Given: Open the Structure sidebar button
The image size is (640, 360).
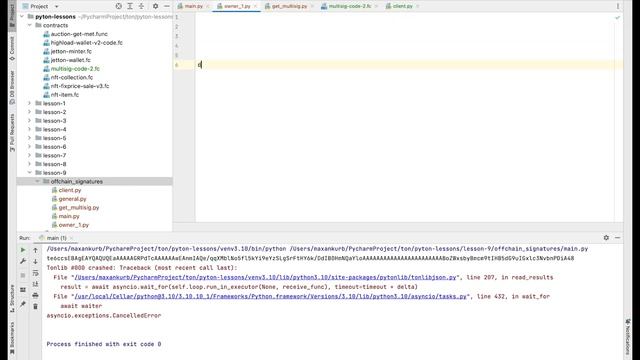Looking at the screenshot, I should pyautogui.click(x=12, y=298).
